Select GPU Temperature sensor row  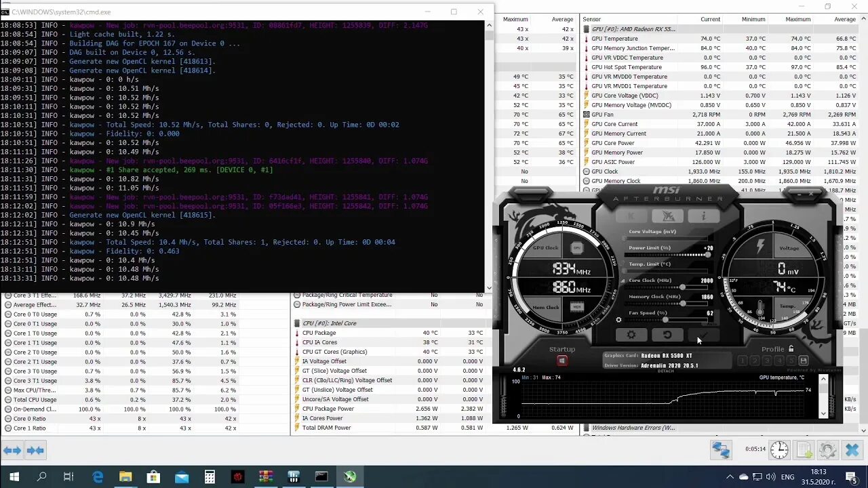click(720, 39)
